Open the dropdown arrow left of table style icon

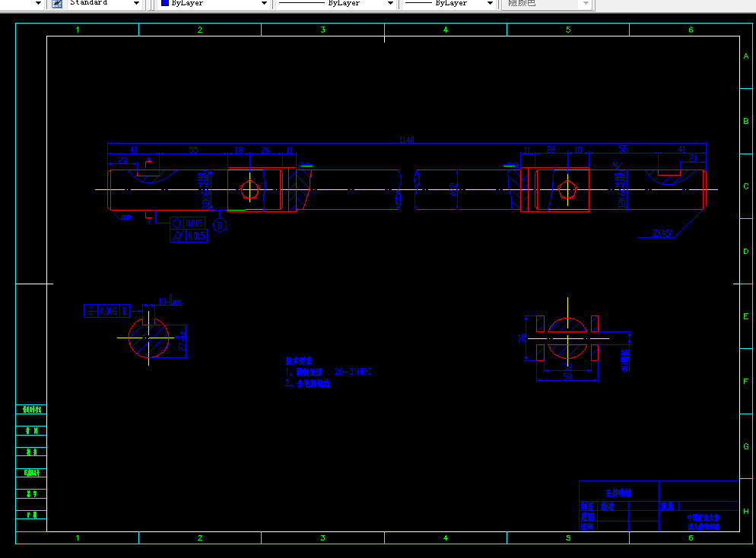pos(38,3)
